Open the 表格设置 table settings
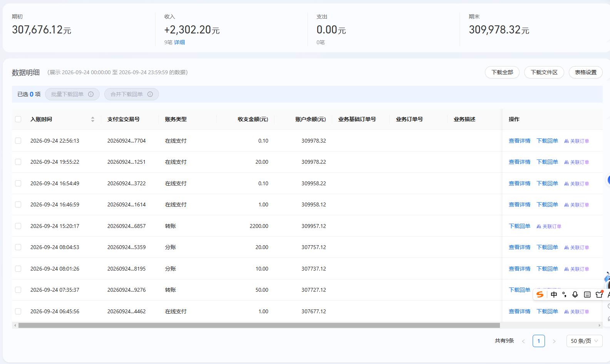The width and height of the screenshot is (610, 364). click(585, 72)
